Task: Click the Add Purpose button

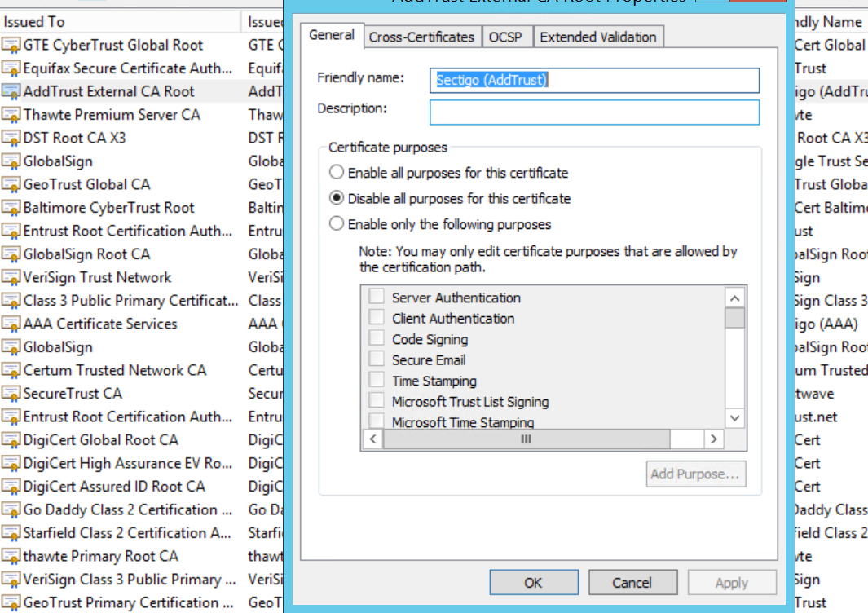Action: tap(696, 474)
